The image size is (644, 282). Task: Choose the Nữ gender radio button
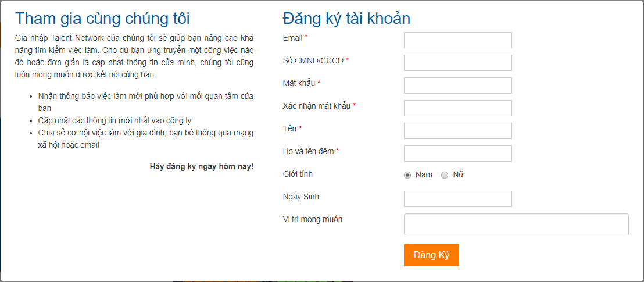tap(445, 175)
